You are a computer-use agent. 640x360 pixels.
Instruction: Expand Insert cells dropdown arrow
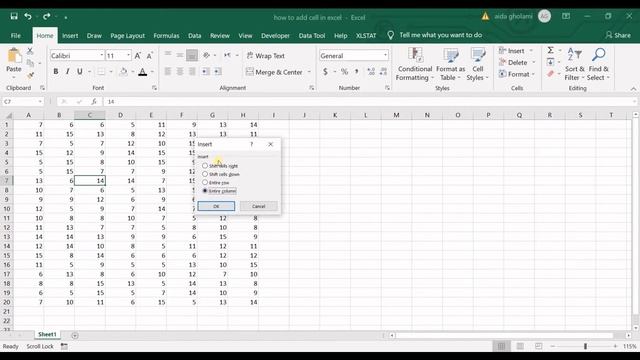point(531,51)
